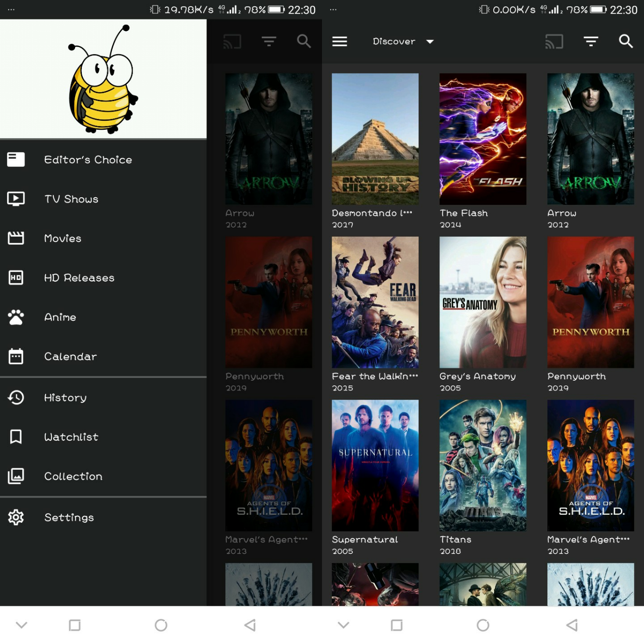Tap dimmed Agents of S.H.I.E.L.D. poster beside drawer

click(269, 465)
